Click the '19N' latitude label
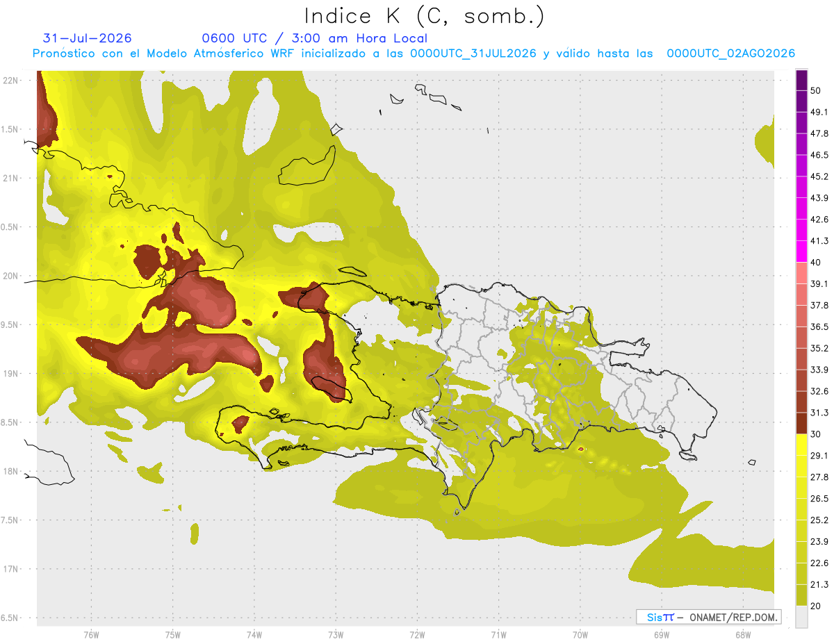This screenshot has height=644, width=834. pos(11,374)
